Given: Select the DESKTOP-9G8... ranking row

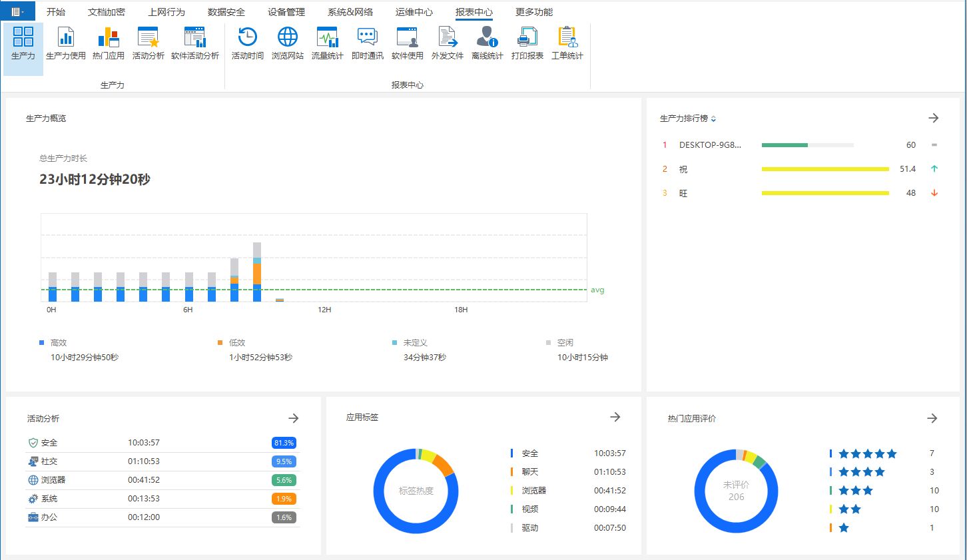Looking at the screenshot, I should click(x=801, y=144).
